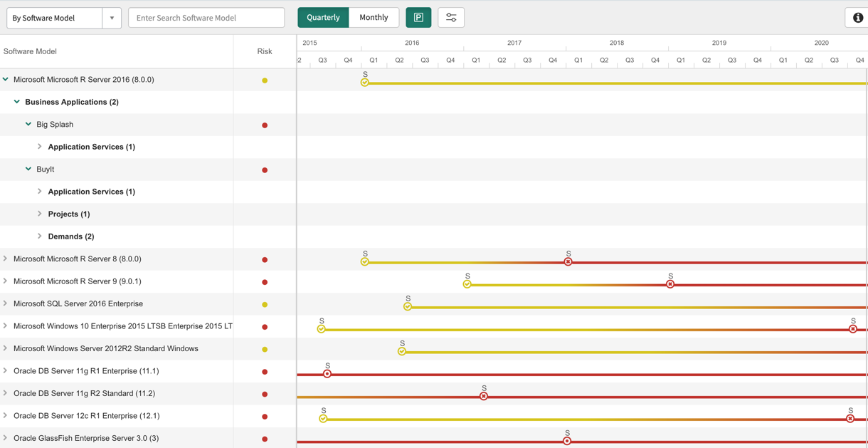This screenshot has height=448, width=868.
Task: Click red risk dot for BuyIt
Action: point(265,170)
